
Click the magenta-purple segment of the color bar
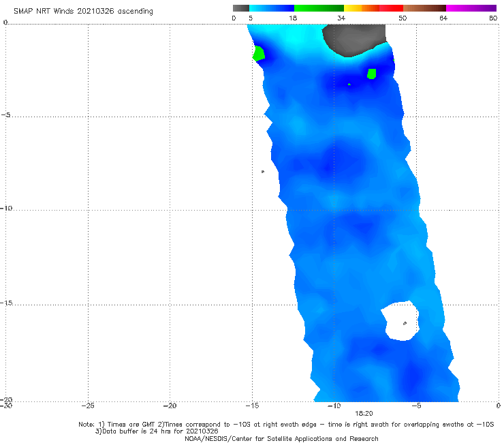(x=471, y=8)
